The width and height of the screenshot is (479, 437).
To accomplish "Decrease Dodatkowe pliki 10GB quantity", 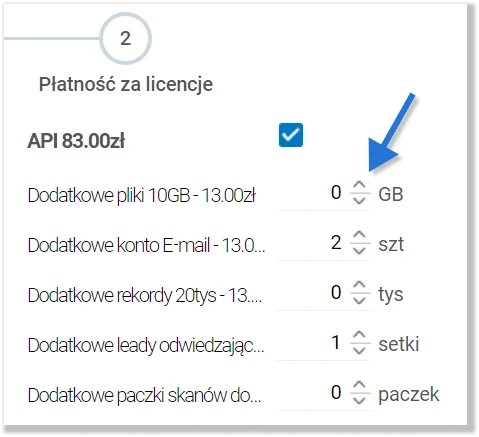I will (359, 200).
